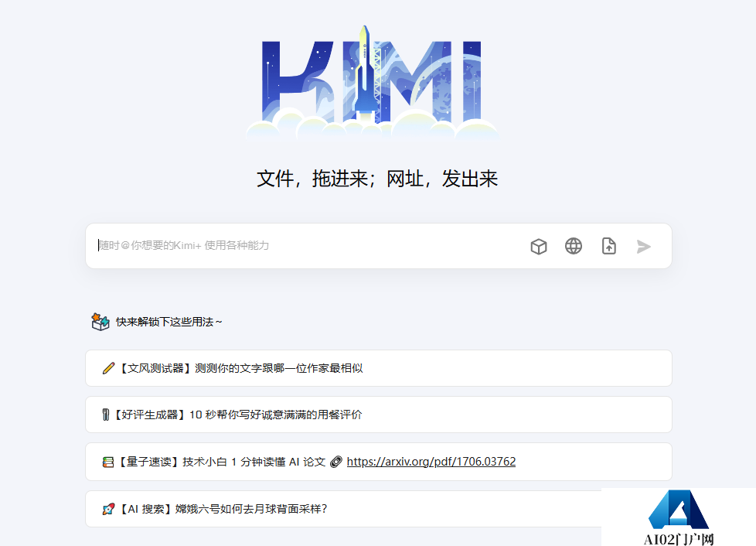Click the fork-and-knife icon in 好评生成器 row
756x546 pixels.
(106, 415)
